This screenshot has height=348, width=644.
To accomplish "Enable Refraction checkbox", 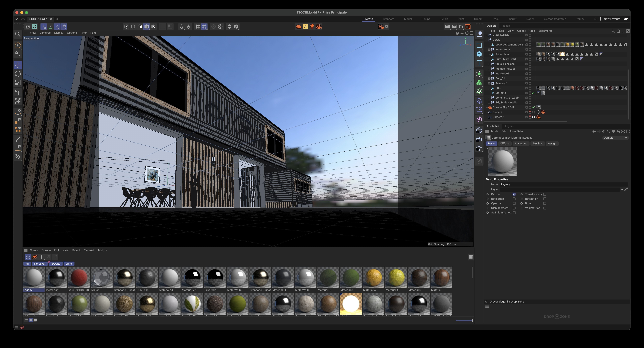I will click(544, 199).
